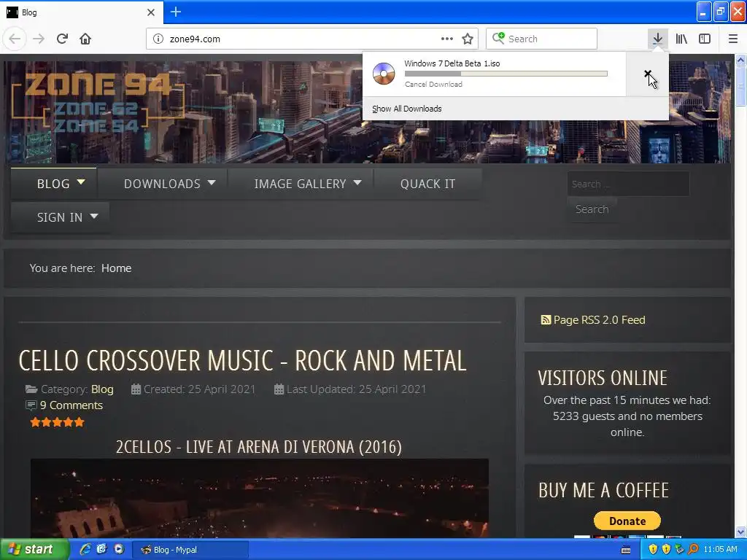Click the Windows 7 Delta Beta 1.iso disc icon
The image size is (747, 560).
tap(384, 74)
